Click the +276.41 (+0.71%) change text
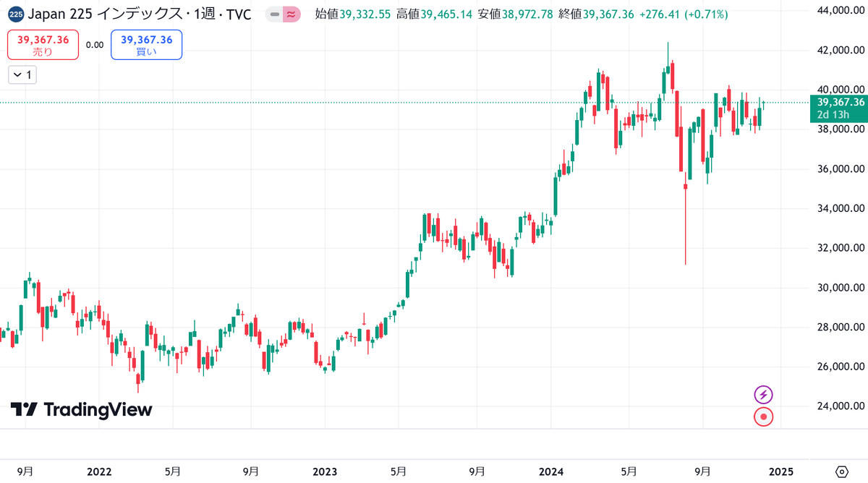 tap(684, 14)
